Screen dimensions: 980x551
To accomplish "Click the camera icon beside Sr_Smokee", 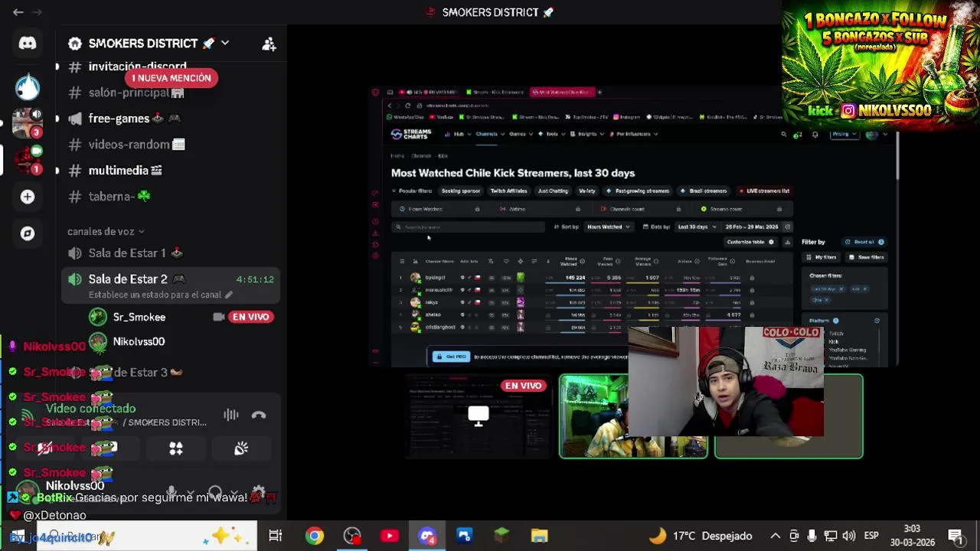I will pos(219,317).
